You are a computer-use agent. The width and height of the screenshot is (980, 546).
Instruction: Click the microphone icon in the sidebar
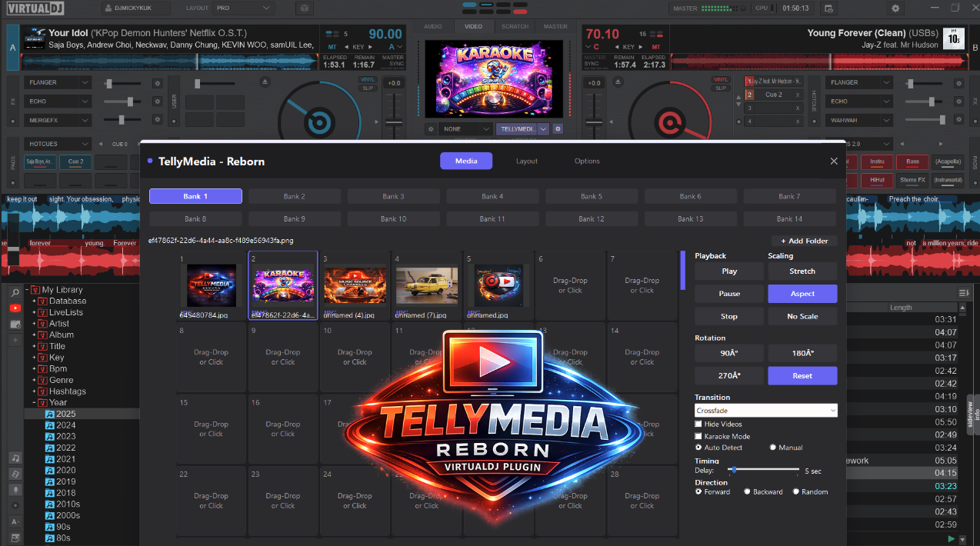click(x=15, y=490)
